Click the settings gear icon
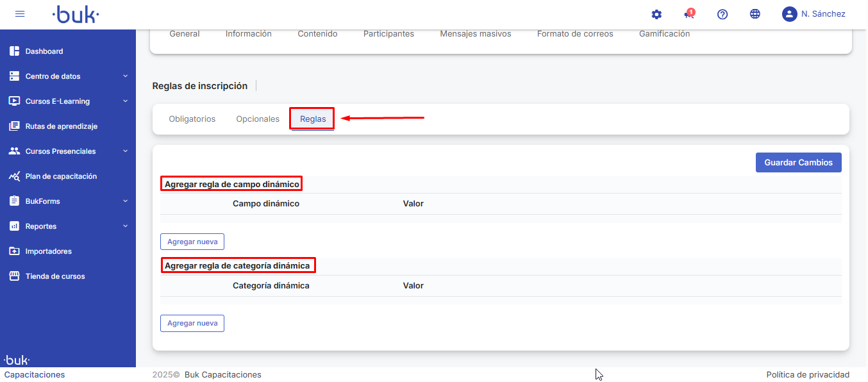 click(x=656, y=14)
